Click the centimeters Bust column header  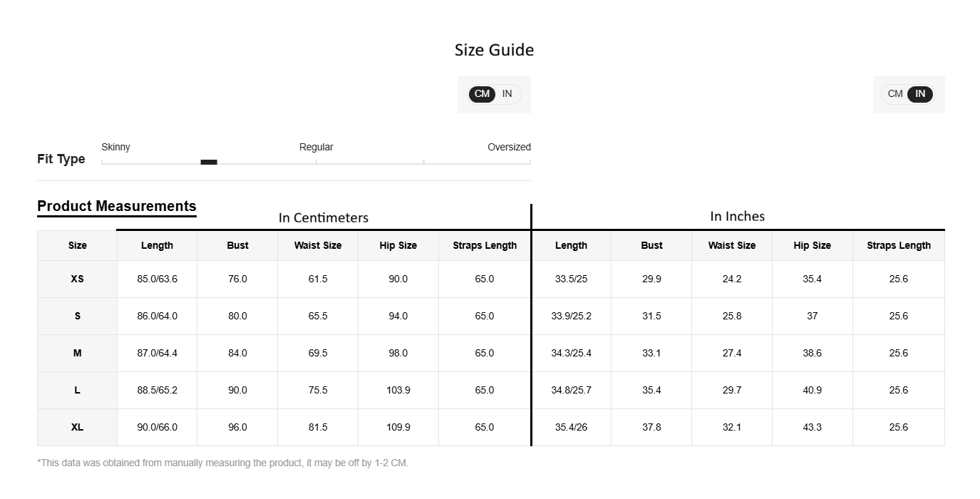point(237,245)
